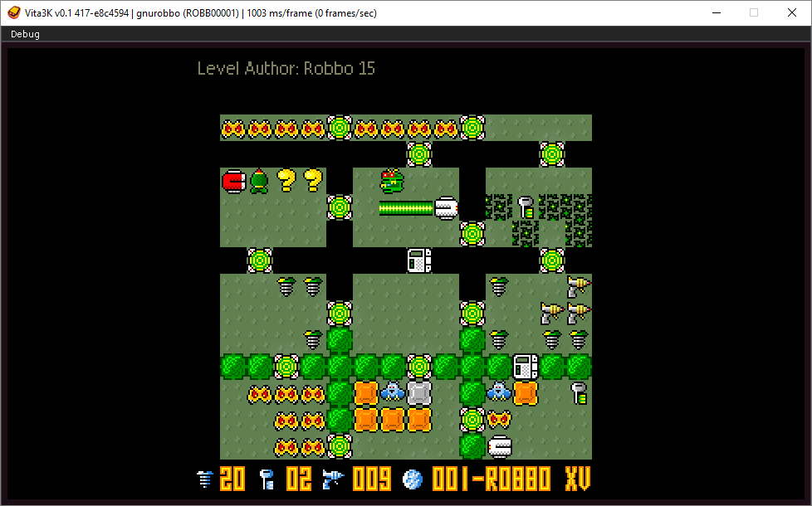Click the Level Author: Robbo 15 text
The height and width of the screenshot is (506, 812).
(x=286, y=68)
